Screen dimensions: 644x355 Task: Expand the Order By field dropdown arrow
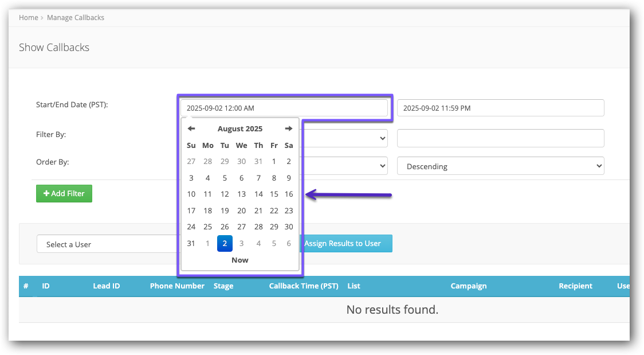382,166
